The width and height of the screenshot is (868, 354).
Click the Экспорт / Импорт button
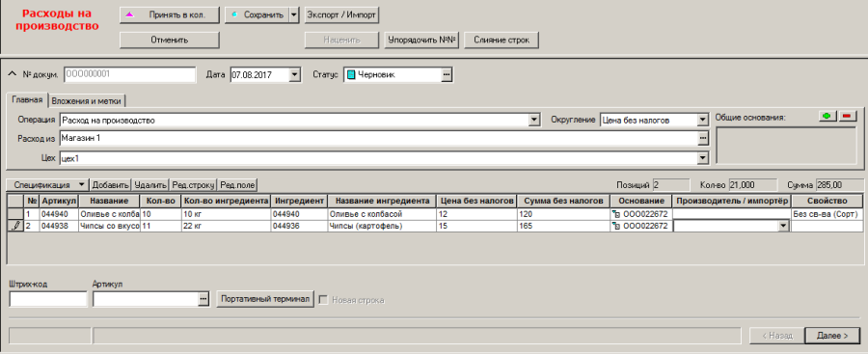[x=341, y=15]
